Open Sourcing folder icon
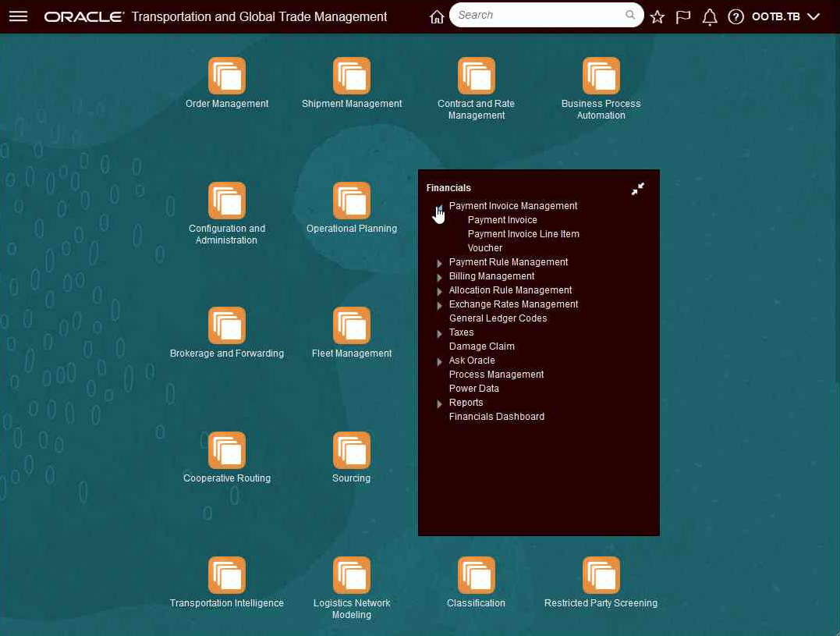The width and height of the screenshot is (840, 636). [x=352, y=450]
